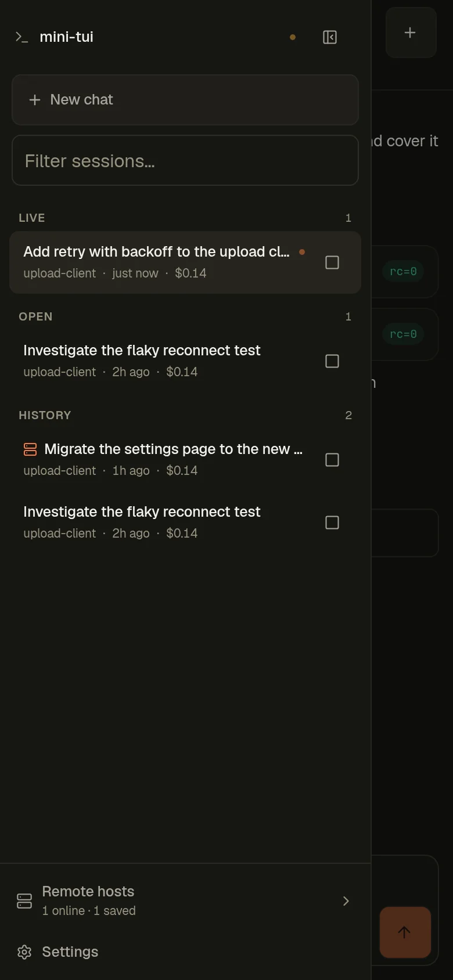The width and height of the screenshot is (453, 980).
Task: Open Remote hosts panel label
Action: tap(88, 891)
